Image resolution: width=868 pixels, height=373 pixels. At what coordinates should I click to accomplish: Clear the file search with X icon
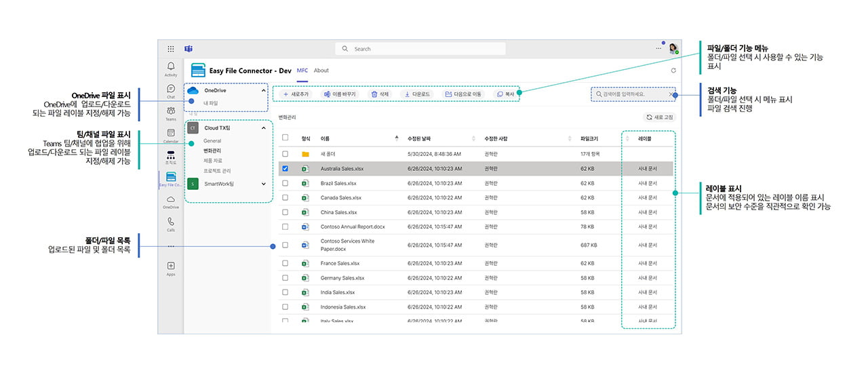671,94
